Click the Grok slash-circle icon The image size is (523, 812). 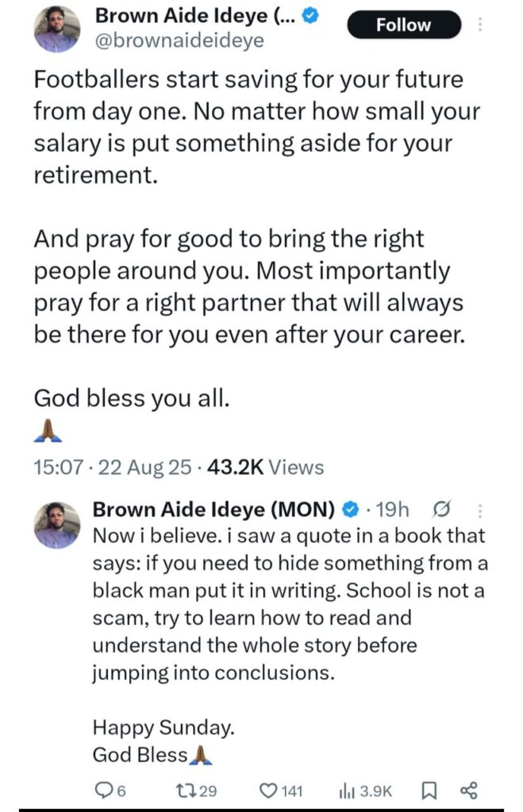[441, 510]
